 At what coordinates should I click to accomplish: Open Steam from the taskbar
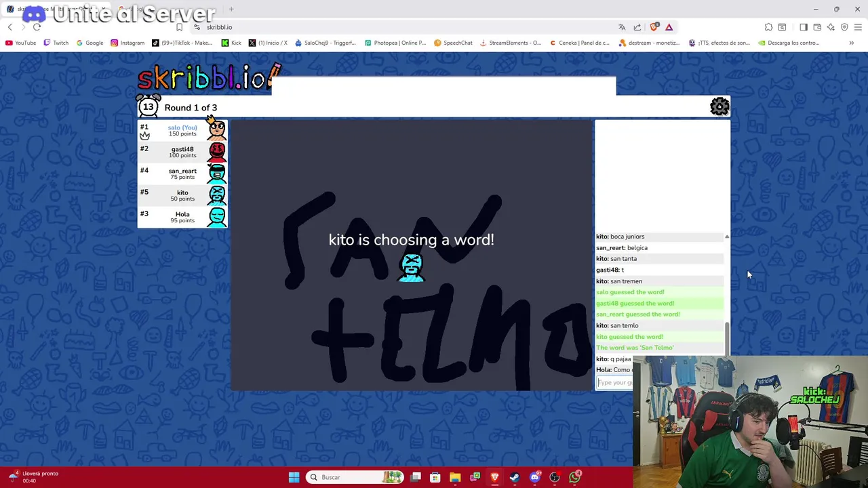pyautogui.click(x=515, y=477)
